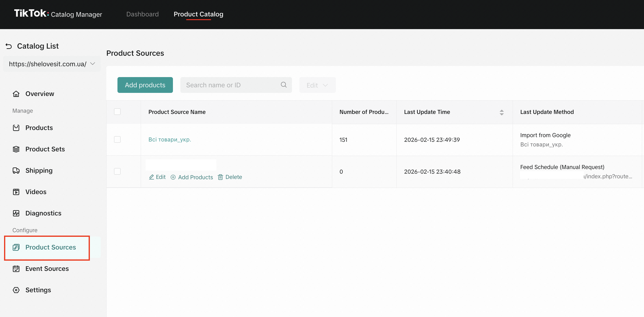Check the box for Всі товари_укр. row

coord(117,140)
